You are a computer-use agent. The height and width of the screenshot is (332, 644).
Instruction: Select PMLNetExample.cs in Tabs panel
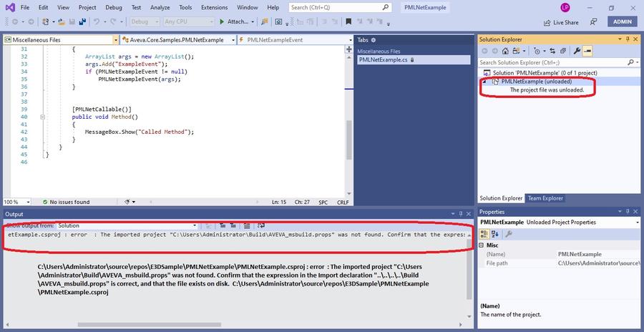[x=413, y=59]
